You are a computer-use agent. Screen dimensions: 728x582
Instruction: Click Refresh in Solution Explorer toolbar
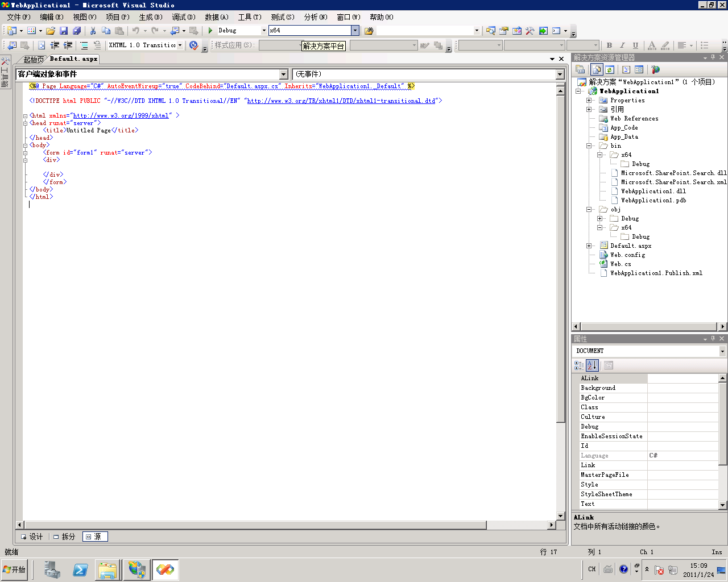tap(610, 69)
